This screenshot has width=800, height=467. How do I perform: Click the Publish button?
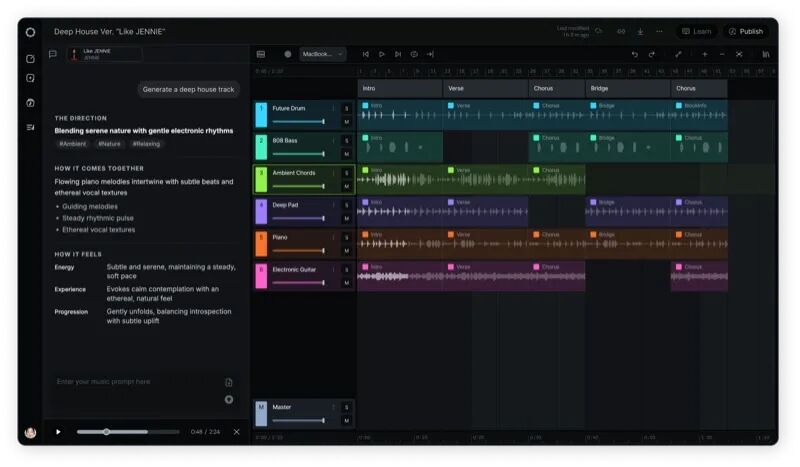tap(746, 32)
